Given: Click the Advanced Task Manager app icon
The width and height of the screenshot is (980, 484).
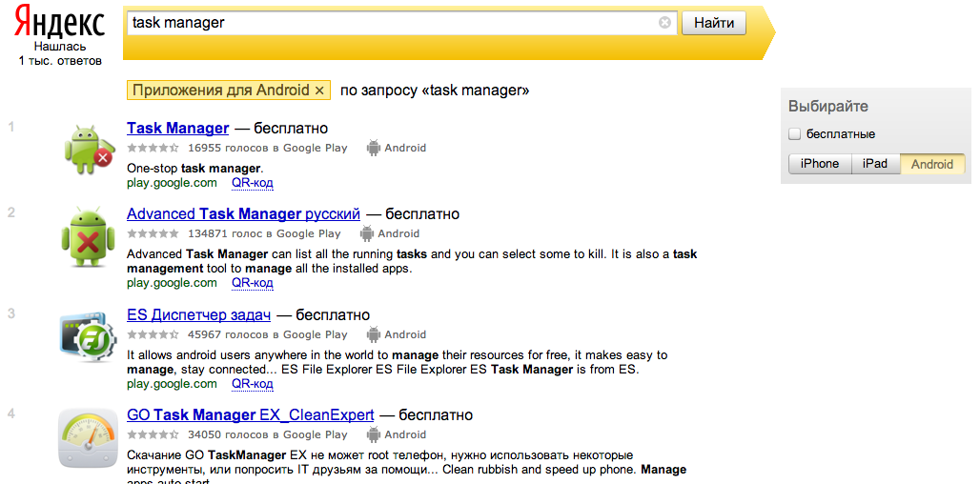Looking at the screenshot, I should 89,235.
